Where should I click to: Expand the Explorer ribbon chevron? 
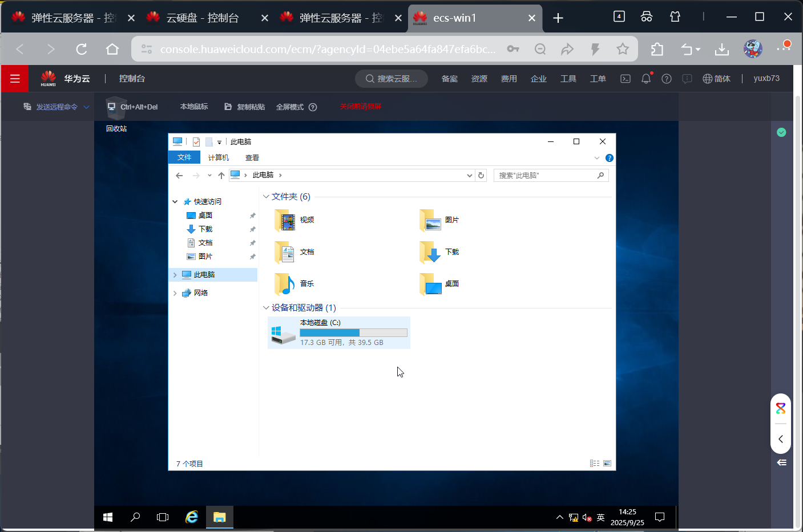coord(597,158)
